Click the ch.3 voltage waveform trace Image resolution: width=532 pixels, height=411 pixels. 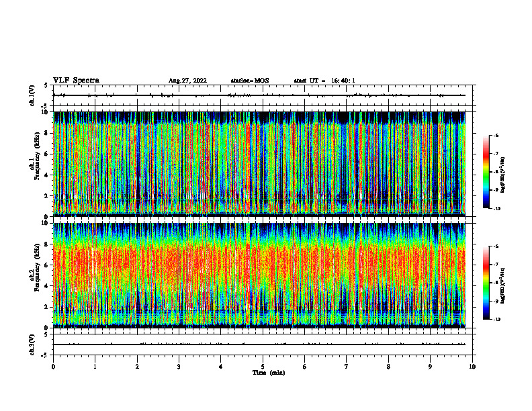(259, 345)
